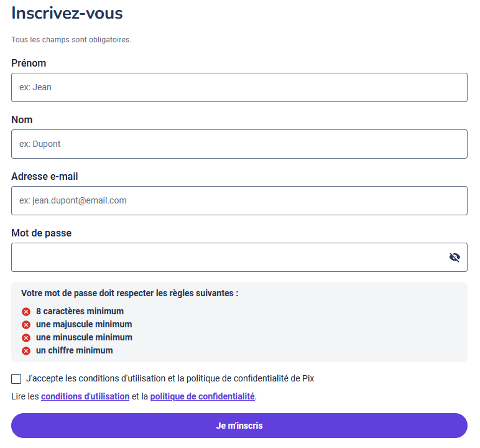The image size is (480, 448).
Task: Click into the Nom text field
Action: (x=239, y=144)
